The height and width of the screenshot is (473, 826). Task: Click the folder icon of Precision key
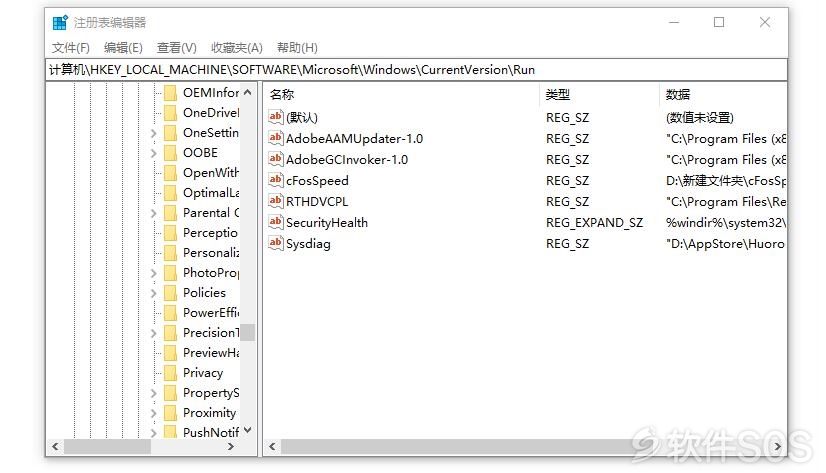coord(170,333)
